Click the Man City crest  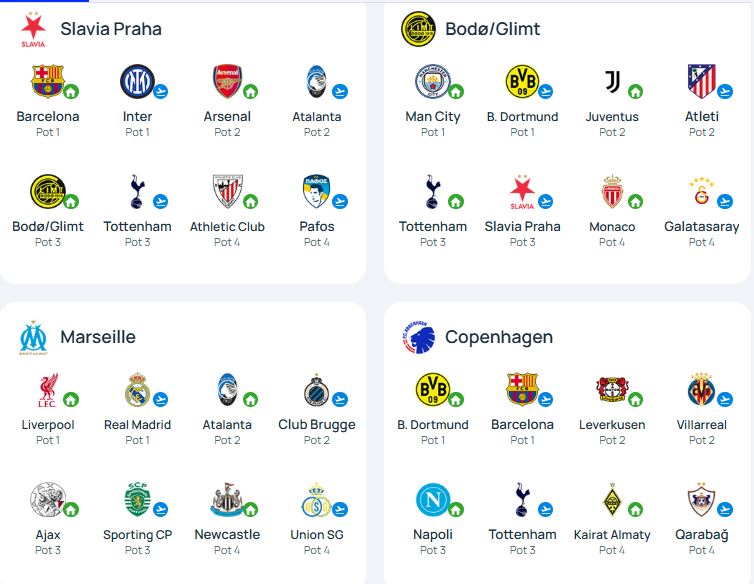click(432, 81)
